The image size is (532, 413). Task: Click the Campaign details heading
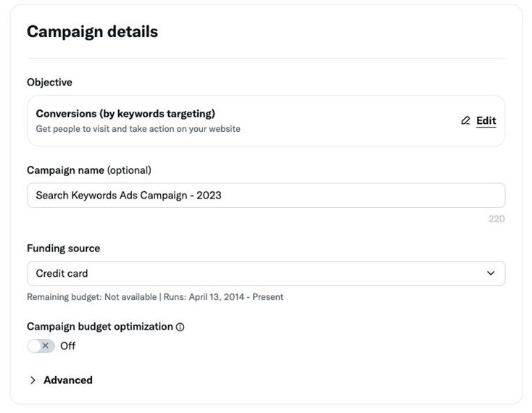[x=92, y=31]
